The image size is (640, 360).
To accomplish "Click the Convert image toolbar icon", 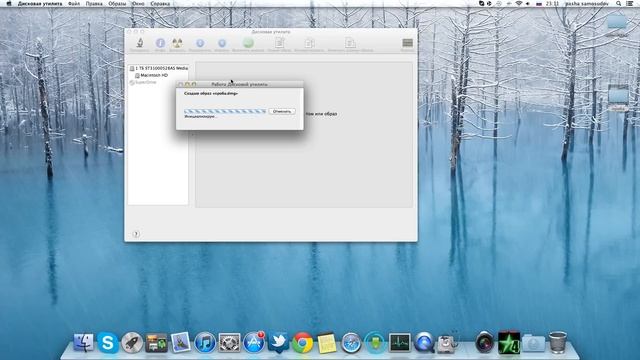I will tap(309, 43).
